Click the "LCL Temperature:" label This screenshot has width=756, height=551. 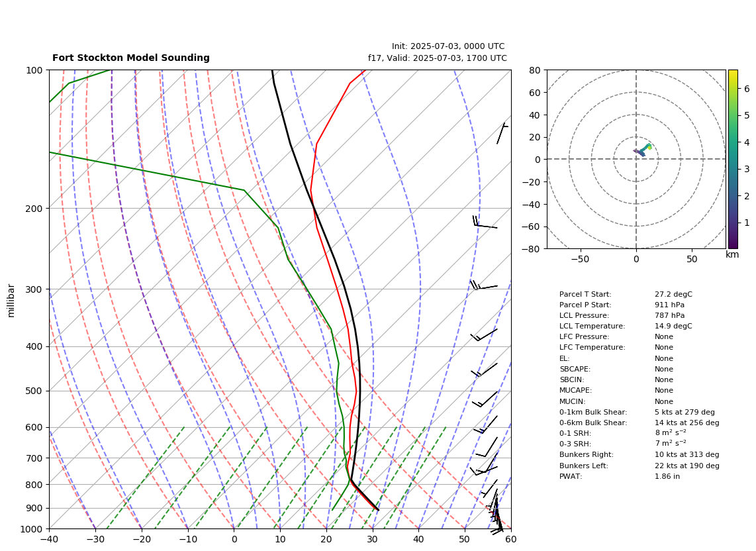(x=592, y=326)
